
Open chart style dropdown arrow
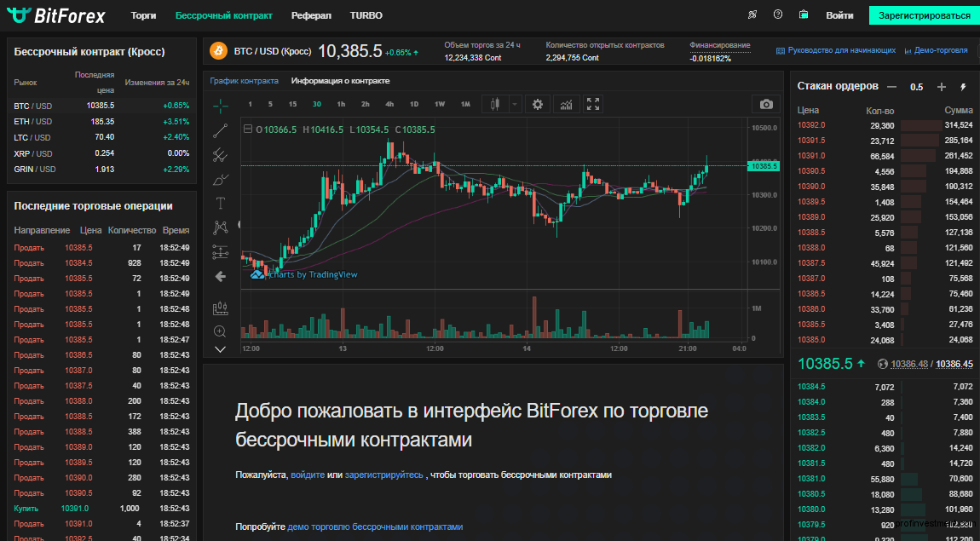pos(515,104)
